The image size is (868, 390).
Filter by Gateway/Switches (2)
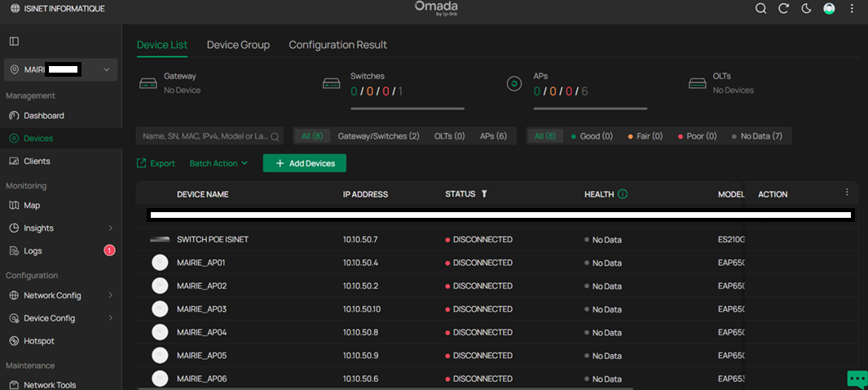tap(379, 135)
